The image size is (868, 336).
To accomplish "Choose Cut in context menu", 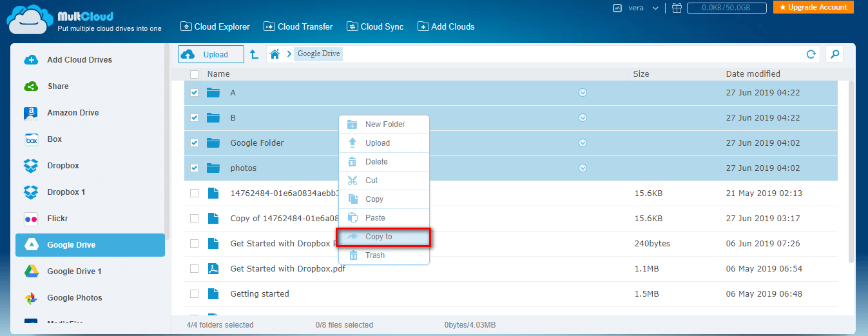I will pyautogui.click(x=384, y=181).
